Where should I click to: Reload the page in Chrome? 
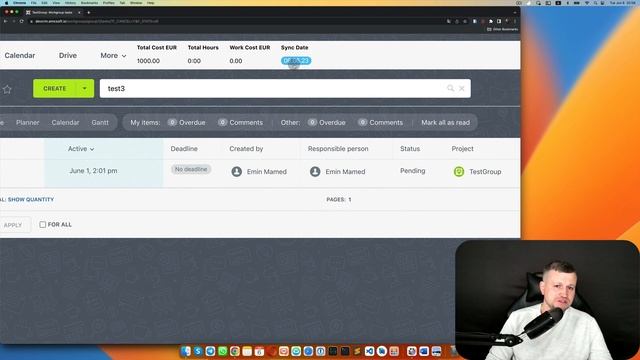click(x=21, y=21)
